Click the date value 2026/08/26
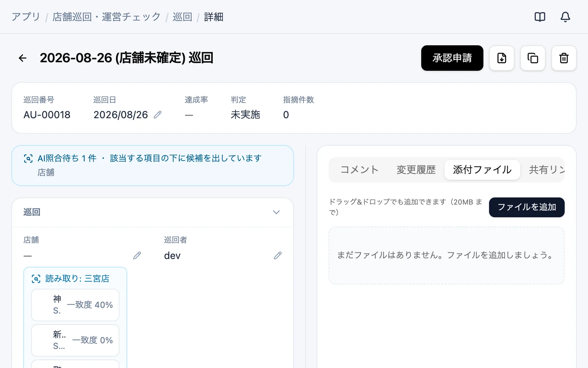 tap(121, 115)
